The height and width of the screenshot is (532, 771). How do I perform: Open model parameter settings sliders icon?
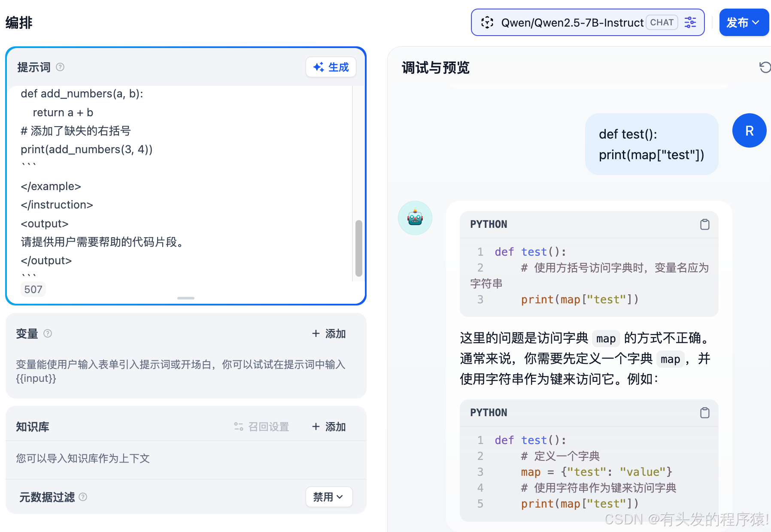click(x=690, y=22)
